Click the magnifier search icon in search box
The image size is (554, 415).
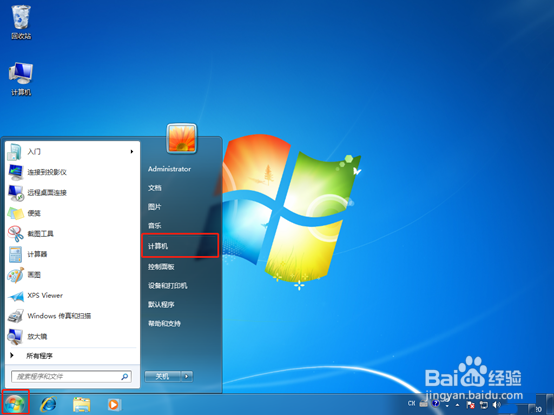click(x=125, y=377)
